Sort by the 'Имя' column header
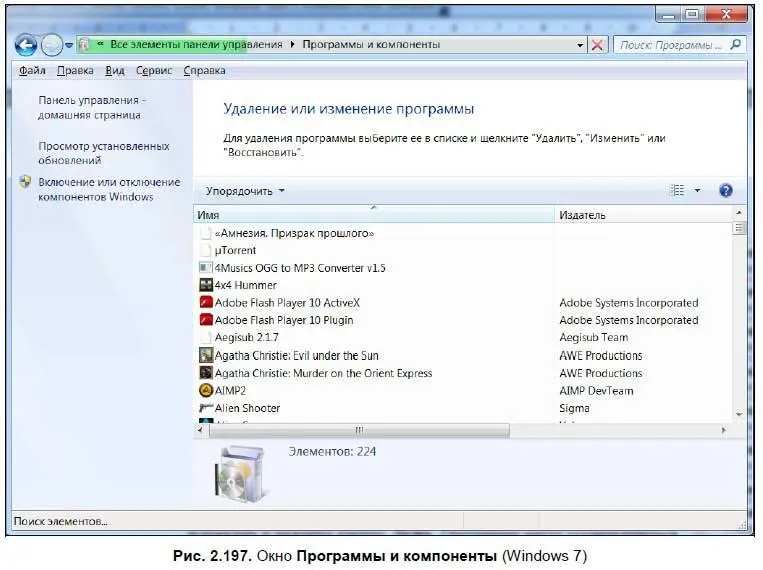The image size is (763, 570). (374, 215)
